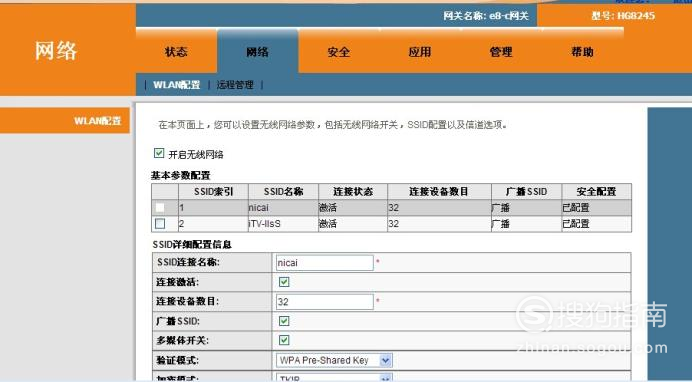Open the 验证模式 WPA Pre-Shared Key dropdown

[x=334, y=360]
